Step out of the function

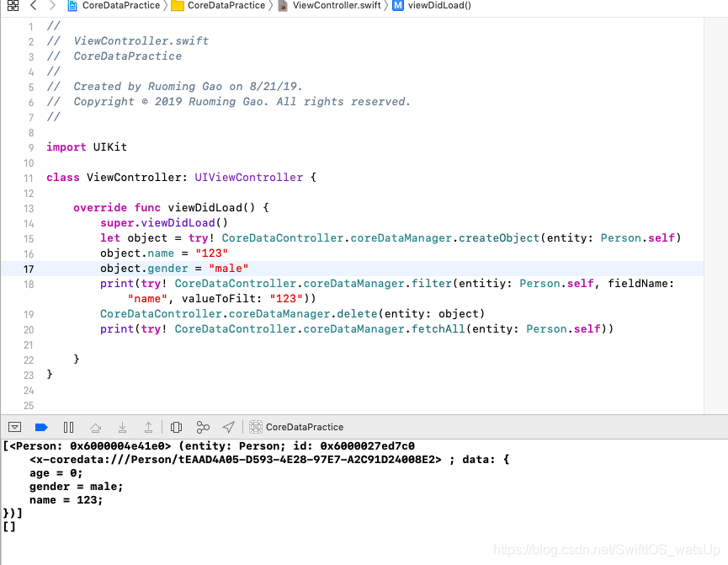click(149, 427)
